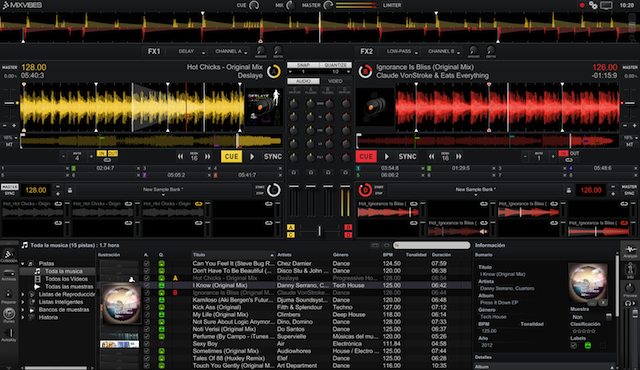The image size is (640, 370).
Task: Jump backward on deck A
Action: (x=180, y=157)
